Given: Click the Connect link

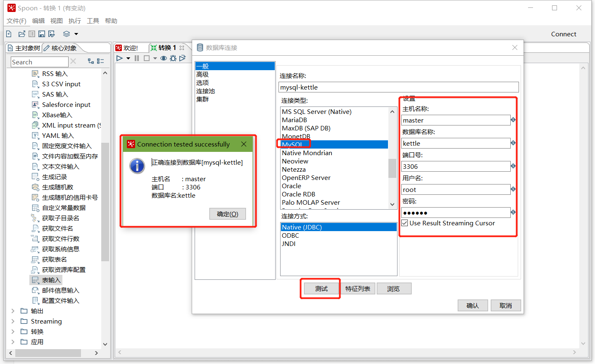Looking at the screenshot, I should click(564, 34).
